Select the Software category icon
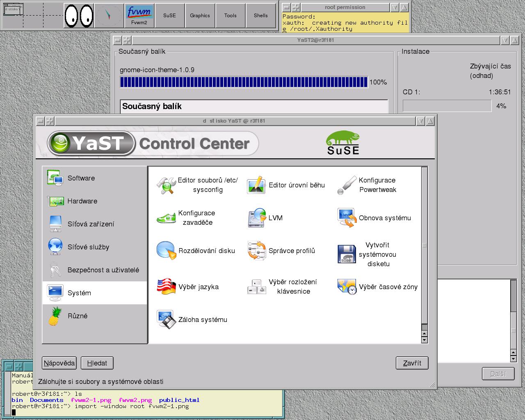The width and height of the screenshot is (525, 420). pos(55,178)
